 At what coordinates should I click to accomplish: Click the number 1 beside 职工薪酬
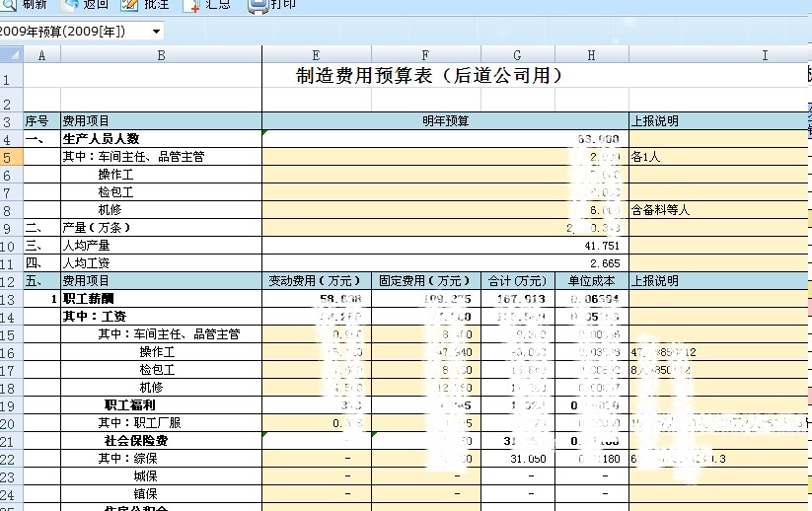[54, 299]
